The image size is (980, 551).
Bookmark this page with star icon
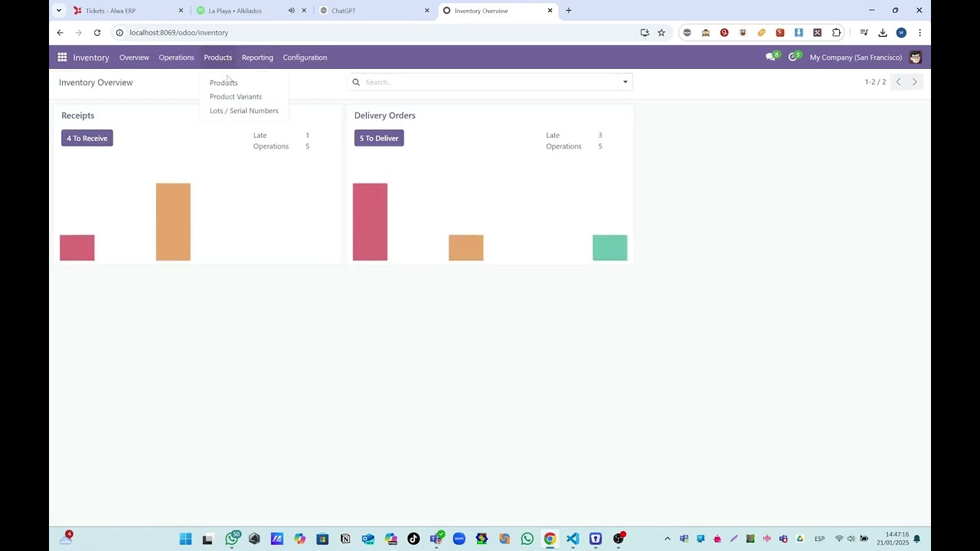tap(661, 33)
